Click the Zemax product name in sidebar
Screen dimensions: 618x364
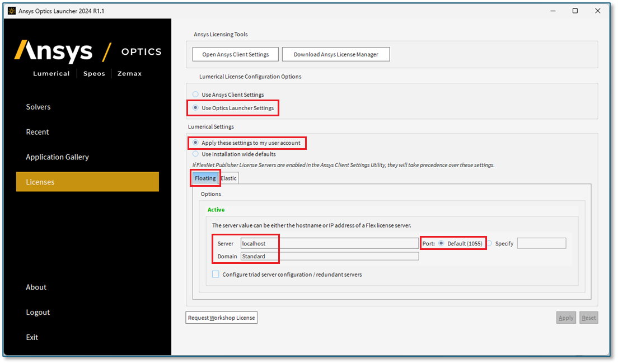pos(130,74)
